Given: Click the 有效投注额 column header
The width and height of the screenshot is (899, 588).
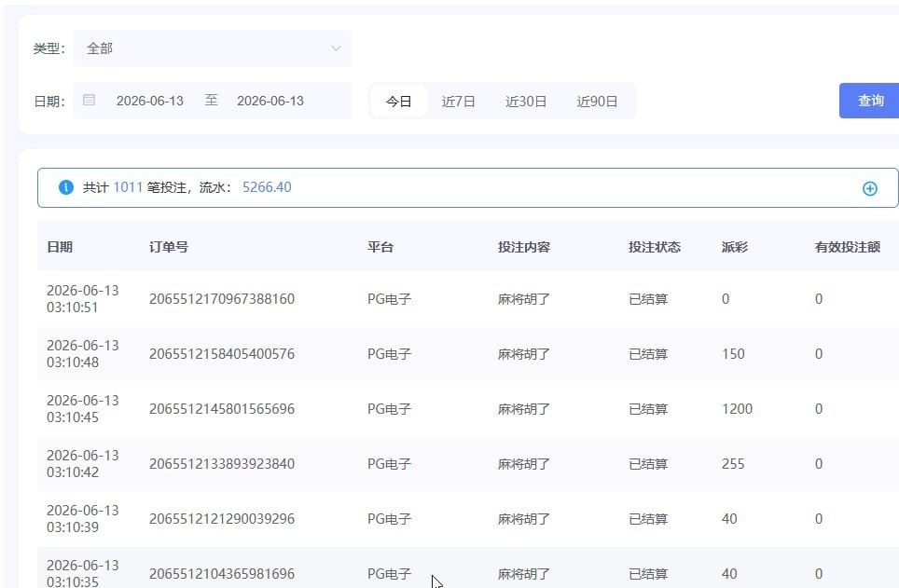Looking at the screenshot, I should click(x=848, y=247).
